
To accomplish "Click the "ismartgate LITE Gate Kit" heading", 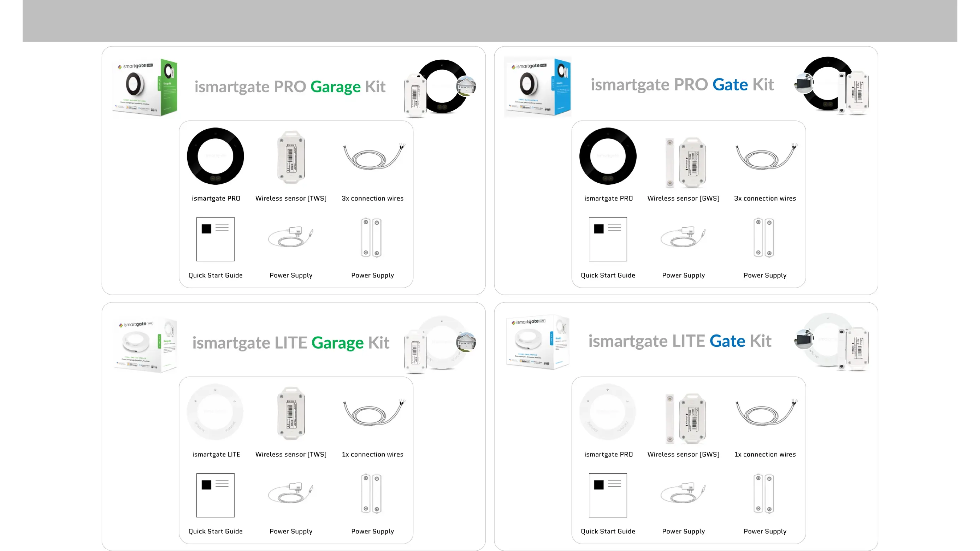I will coord(680,341).
